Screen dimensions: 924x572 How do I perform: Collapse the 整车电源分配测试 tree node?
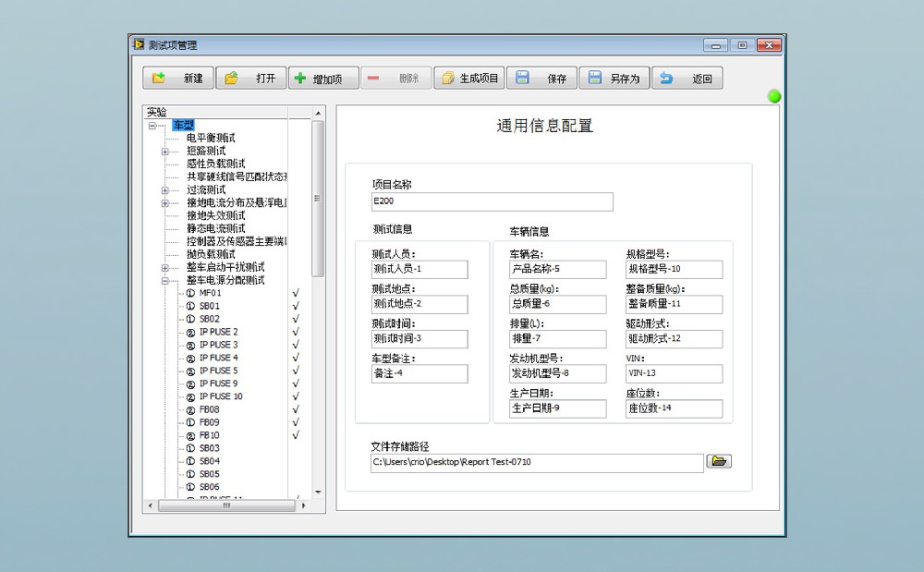165,281
